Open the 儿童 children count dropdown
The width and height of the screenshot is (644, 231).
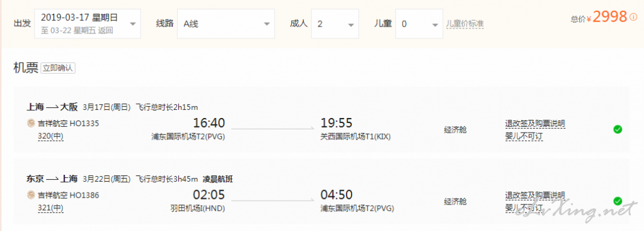419,24
